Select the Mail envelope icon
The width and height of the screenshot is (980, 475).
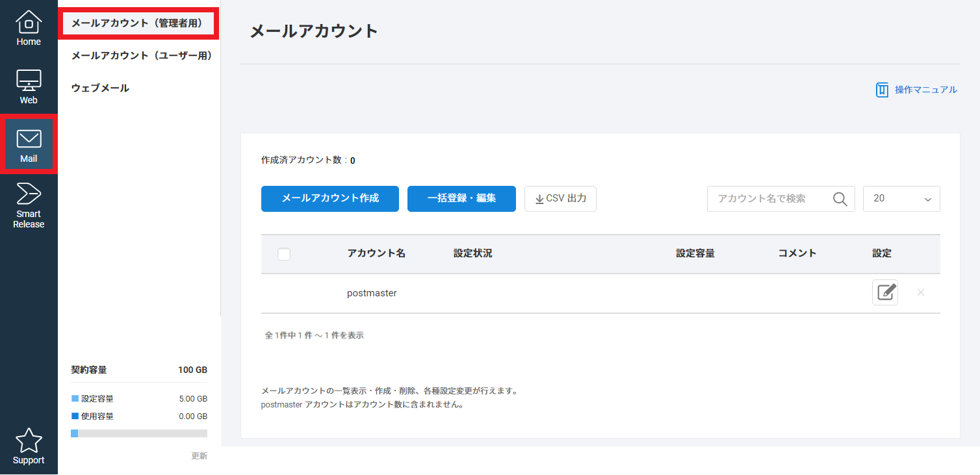pos(29,139)
